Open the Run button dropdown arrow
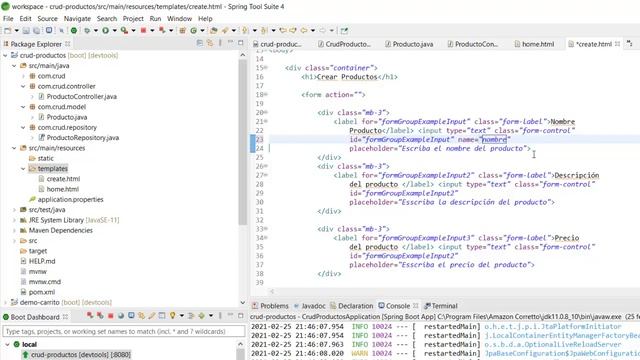Screen dimensions: 640x360 click(115, 31)
